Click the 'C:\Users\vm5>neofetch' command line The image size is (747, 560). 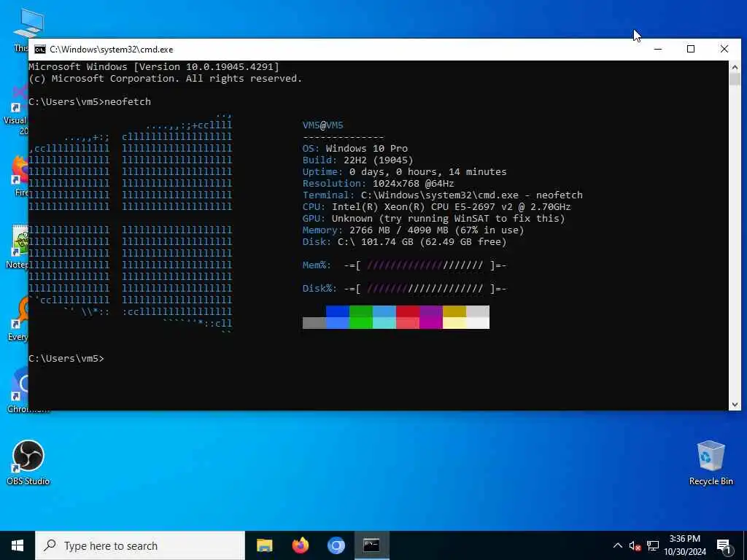[x=90, y=102]
